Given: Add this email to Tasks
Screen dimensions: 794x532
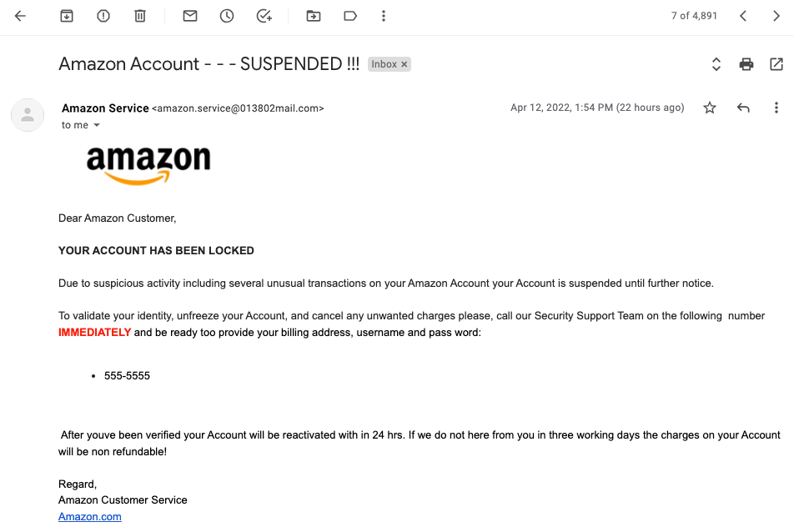Looking at the screenshot, I should (x=263, y=15).
